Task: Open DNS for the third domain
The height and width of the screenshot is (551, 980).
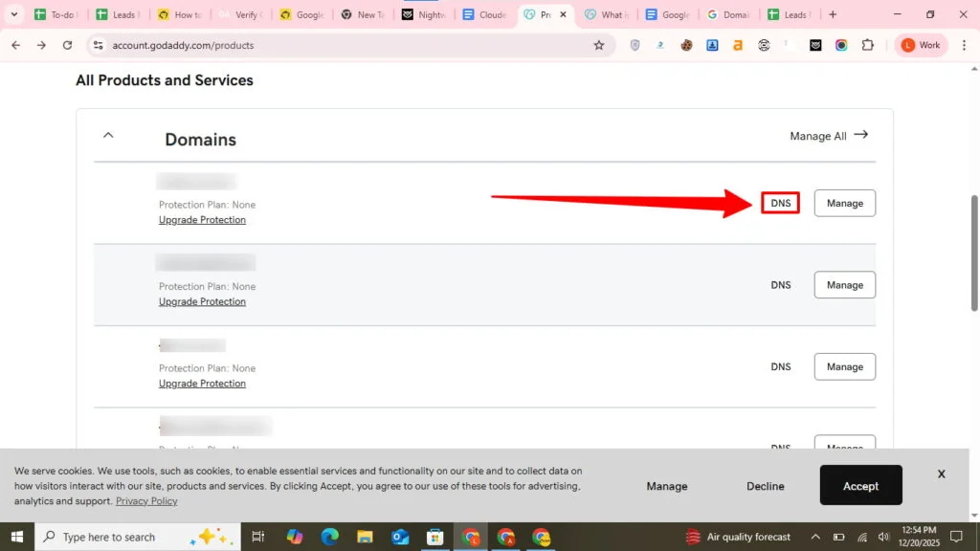Action: pyautogui.click(x=780, y=366)
